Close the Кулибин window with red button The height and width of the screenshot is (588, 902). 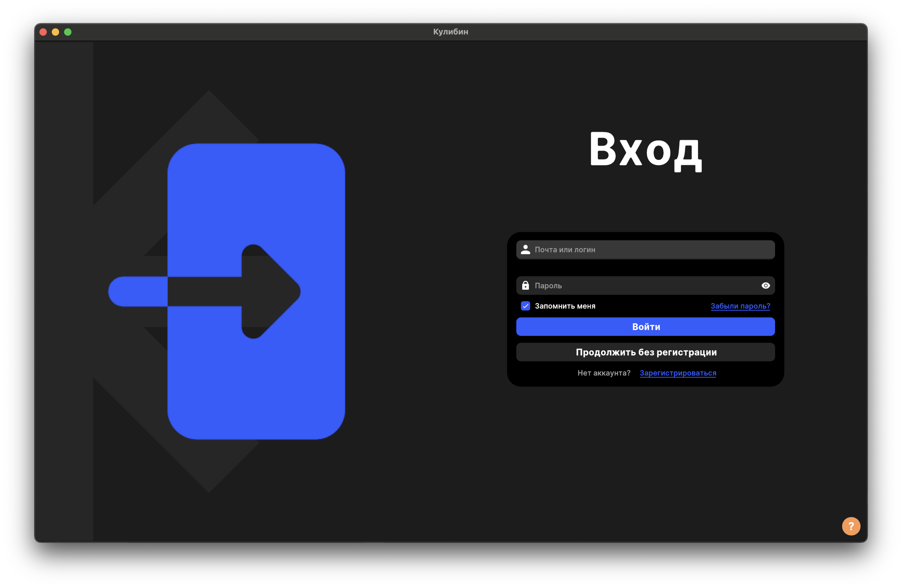tap(43, 32)
